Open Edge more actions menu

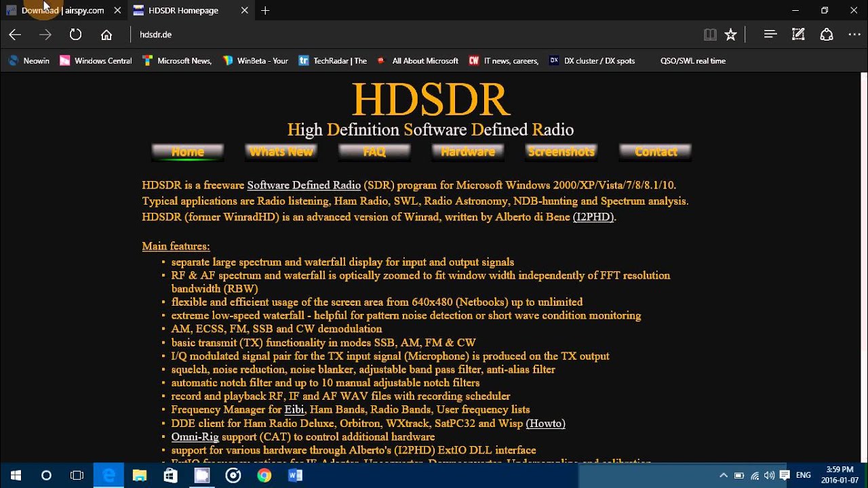pyautogui.click(x=853, y=35)
